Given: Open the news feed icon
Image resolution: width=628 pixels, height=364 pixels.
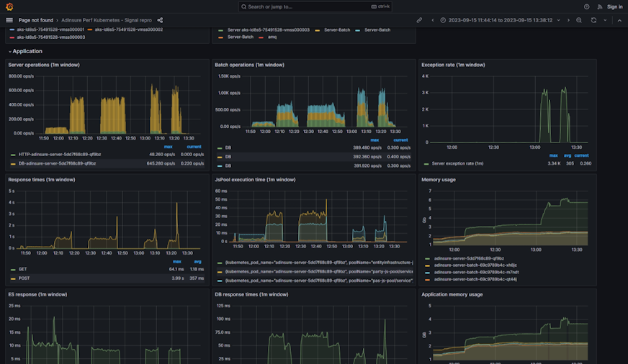Looking at the screenshot, I should pyautogui.click(x=600, y=6).
